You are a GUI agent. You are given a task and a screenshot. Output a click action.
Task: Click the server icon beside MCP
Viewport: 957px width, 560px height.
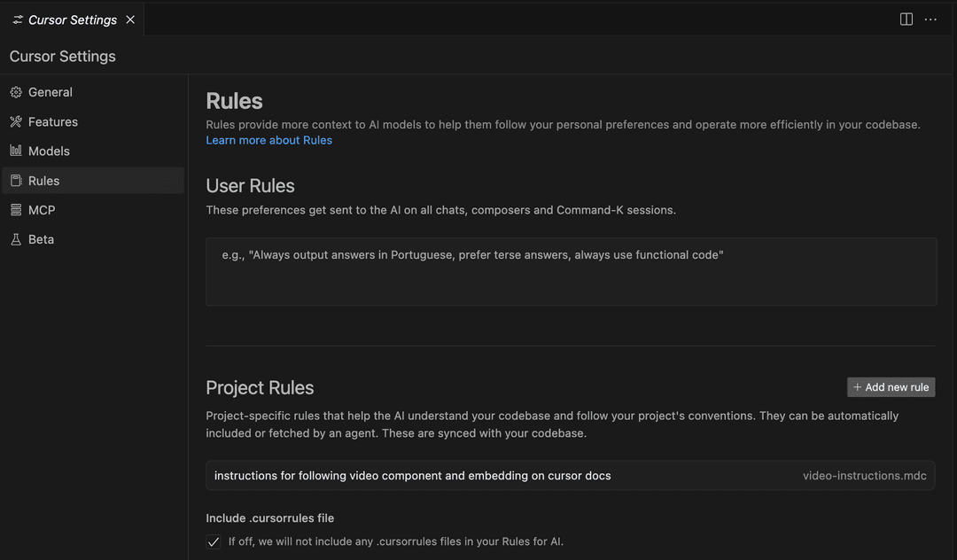pos(16,210)
